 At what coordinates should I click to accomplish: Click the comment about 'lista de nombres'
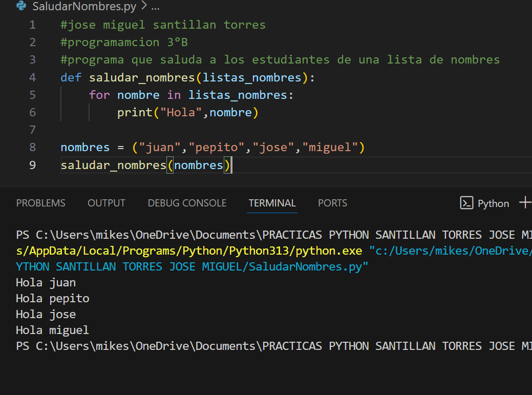[280, 60]
